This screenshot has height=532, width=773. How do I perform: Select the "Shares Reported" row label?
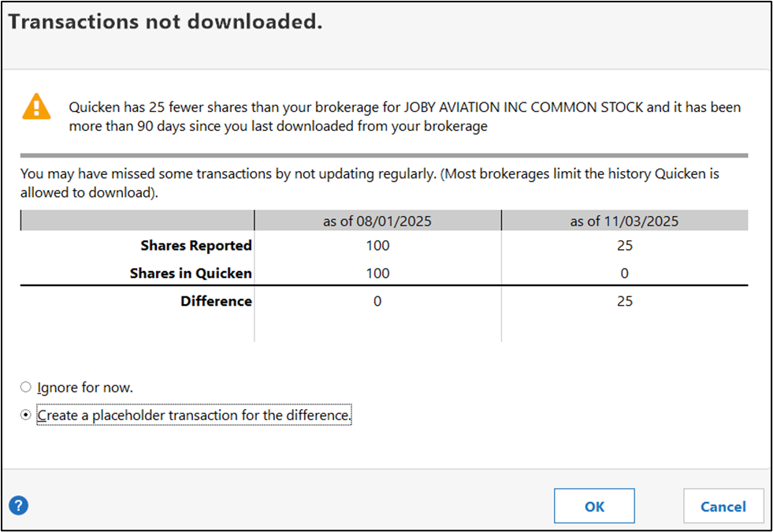click(x=196, y=246)
